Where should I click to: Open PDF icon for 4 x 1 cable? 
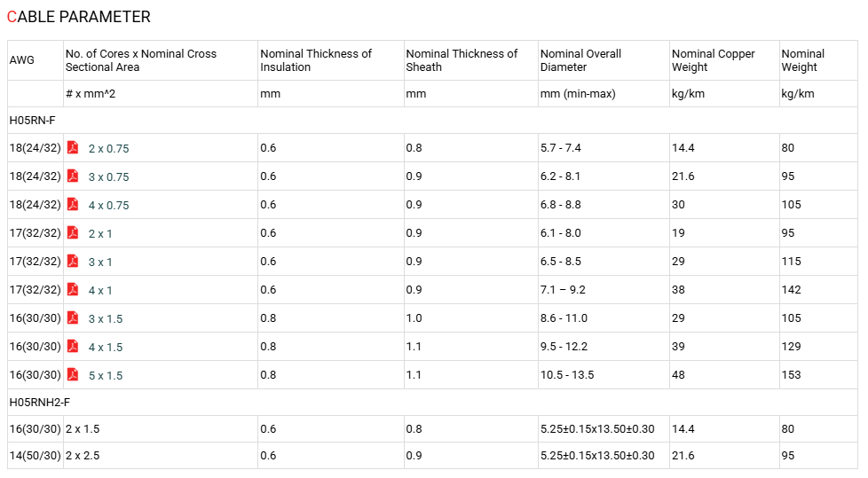[x=73, y=289]
